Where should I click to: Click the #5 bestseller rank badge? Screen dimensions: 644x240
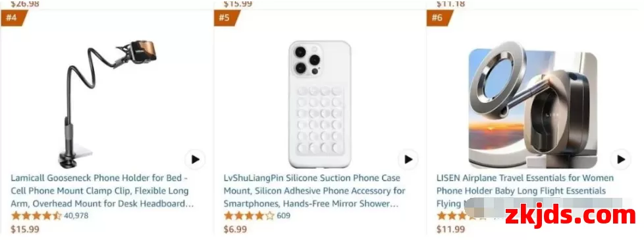227,18
